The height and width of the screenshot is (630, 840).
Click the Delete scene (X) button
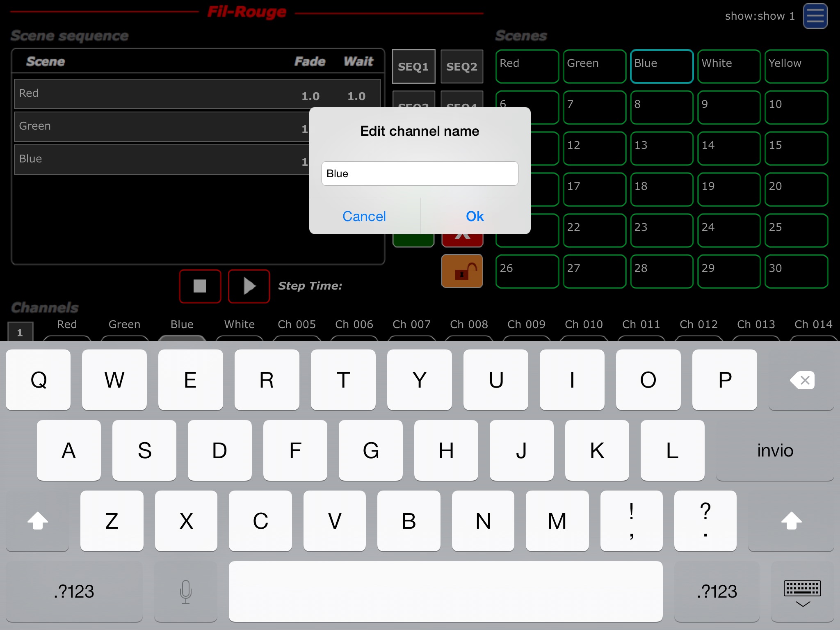463,238
